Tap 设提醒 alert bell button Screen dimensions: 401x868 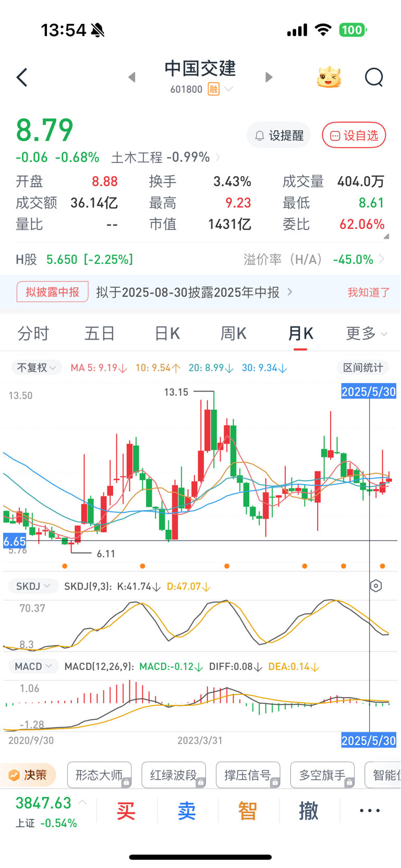[278, 136]
